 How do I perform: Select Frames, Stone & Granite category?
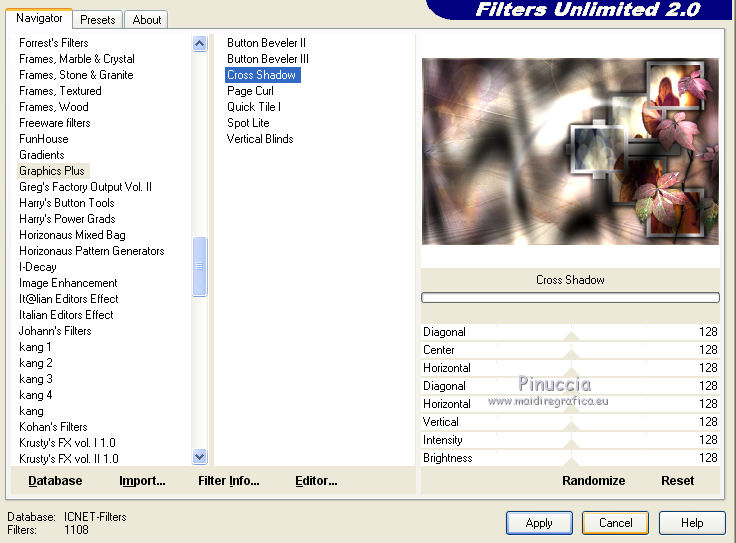coord(76,75)
